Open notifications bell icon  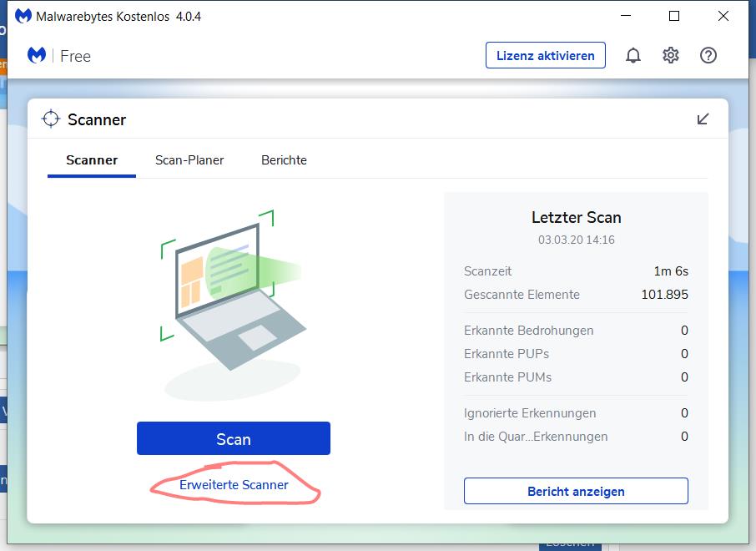(633, 55)
